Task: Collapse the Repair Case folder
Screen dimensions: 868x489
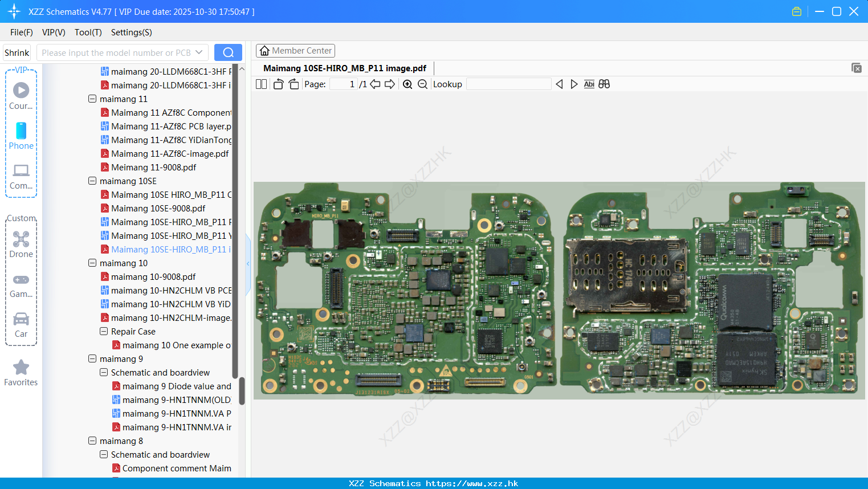Action: [104, 331]
